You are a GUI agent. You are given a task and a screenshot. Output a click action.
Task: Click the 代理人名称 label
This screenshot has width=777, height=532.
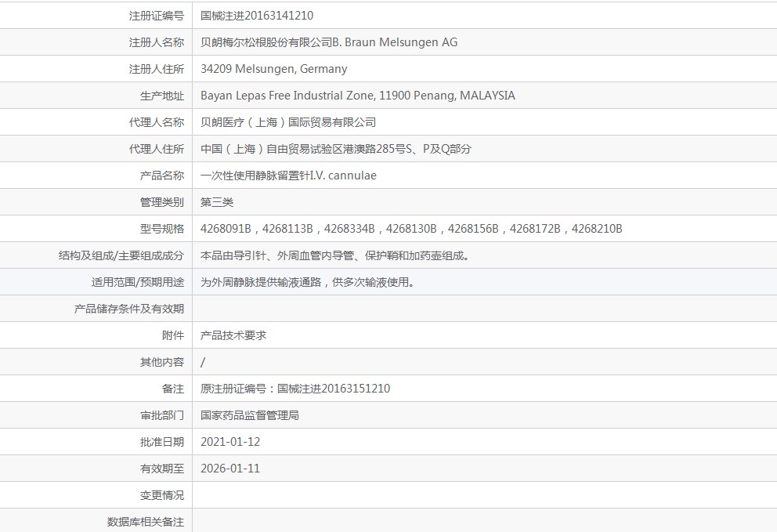[157, 122]
